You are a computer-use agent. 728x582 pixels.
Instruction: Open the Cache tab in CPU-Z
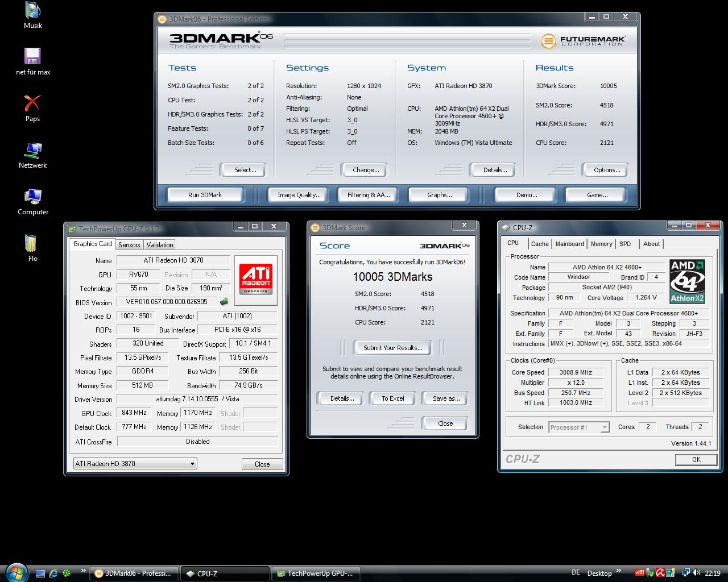click(x=540, y=244)
